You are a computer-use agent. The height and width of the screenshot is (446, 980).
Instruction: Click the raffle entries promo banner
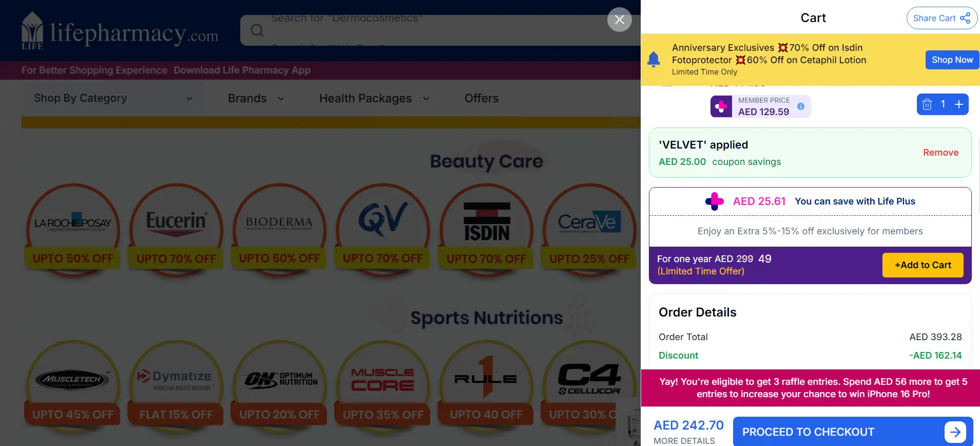click(810, 388)
